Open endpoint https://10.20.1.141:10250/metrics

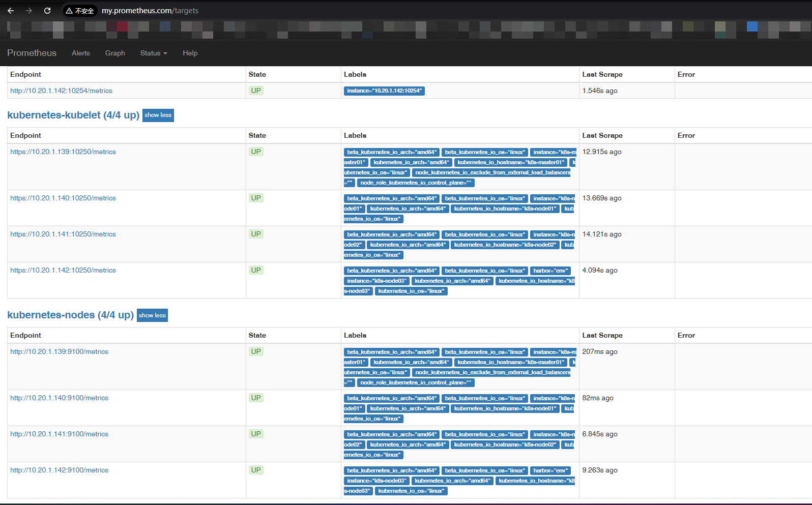click(63, 234)
